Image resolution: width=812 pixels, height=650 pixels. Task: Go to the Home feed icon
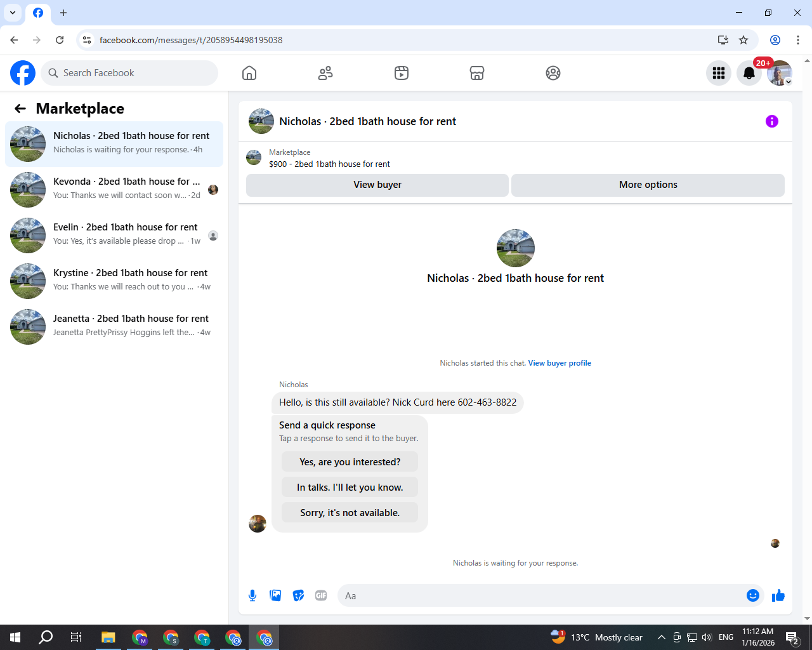click(x=249, y=73)
